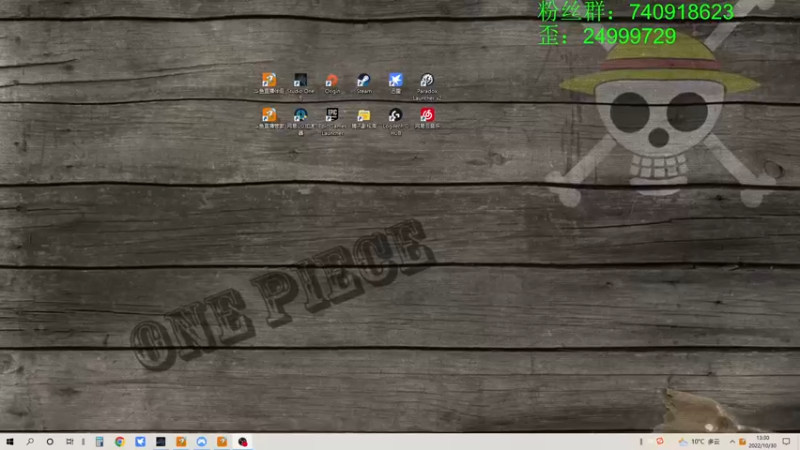800x450 pixels.
Task: Select the orange Douyu shortcut beside Studio One
Action: 269,84
